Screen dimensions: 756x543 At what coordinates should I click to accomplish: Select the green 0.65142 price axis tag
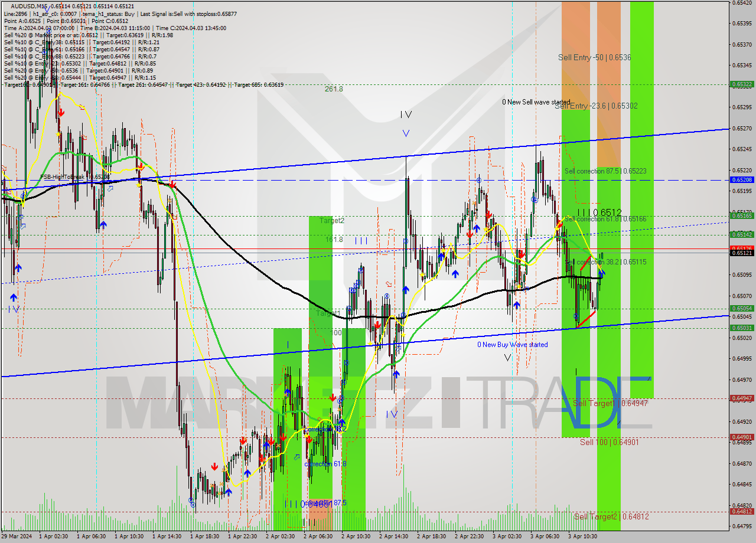(742, 234)
